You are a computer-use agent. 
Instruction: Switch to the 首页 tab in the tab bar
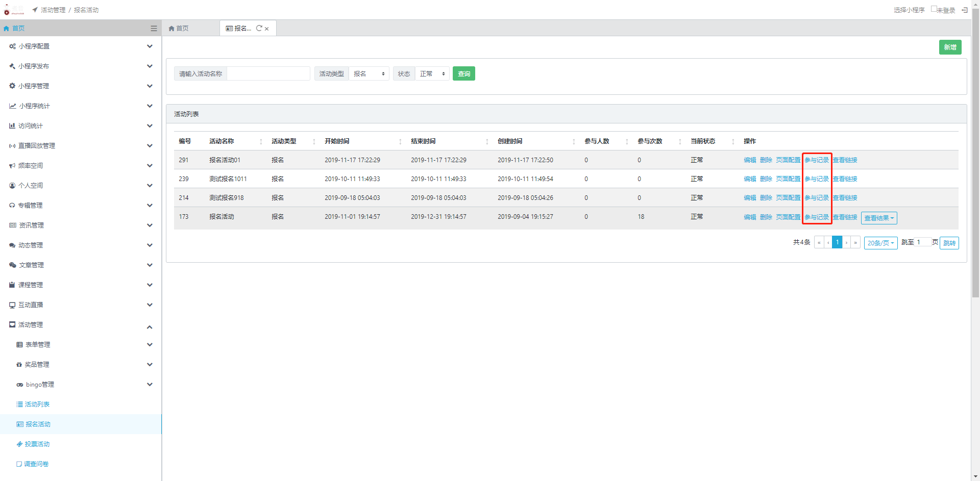(179, 29)
